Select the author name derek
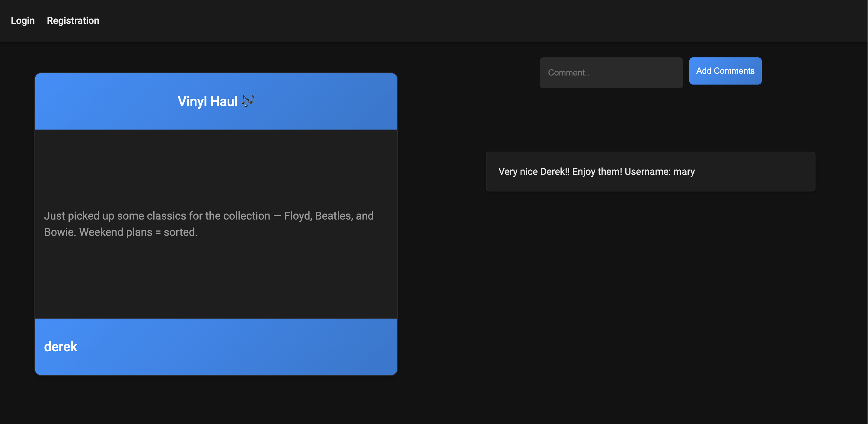The width and height of the screenshot is (868, 424). pos(61,347)
